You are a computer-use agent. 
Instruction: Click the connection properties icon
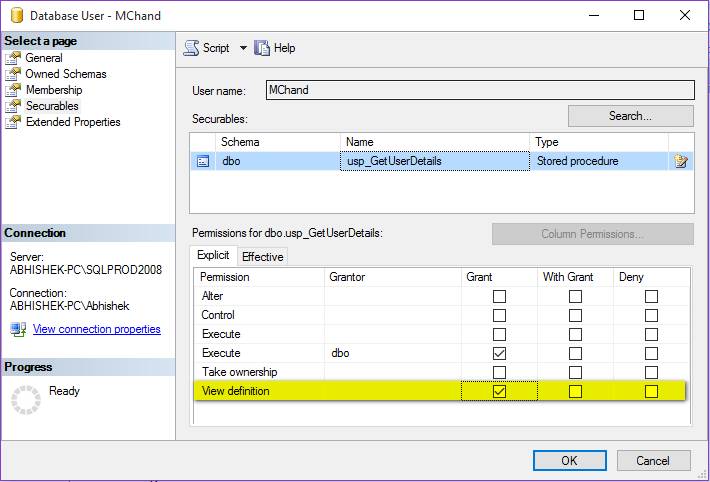[18, 329]
